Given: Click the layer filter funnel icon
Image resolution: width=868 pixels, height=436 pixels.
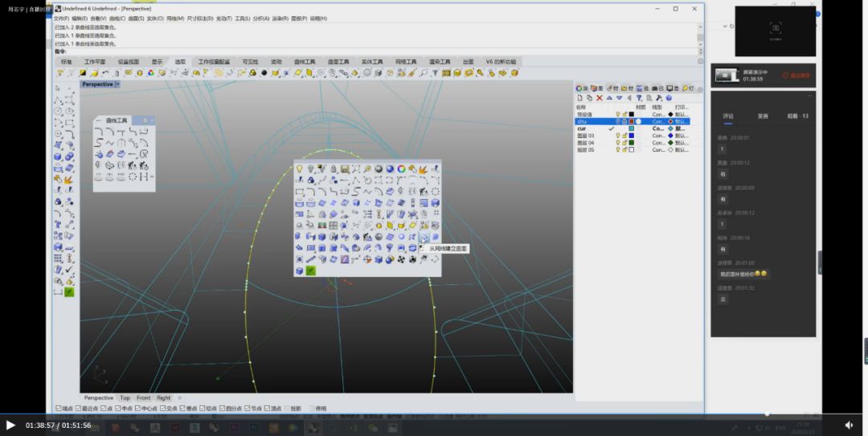Looking at the screenshot, I should pyautogui.click(x=638, y=98).
